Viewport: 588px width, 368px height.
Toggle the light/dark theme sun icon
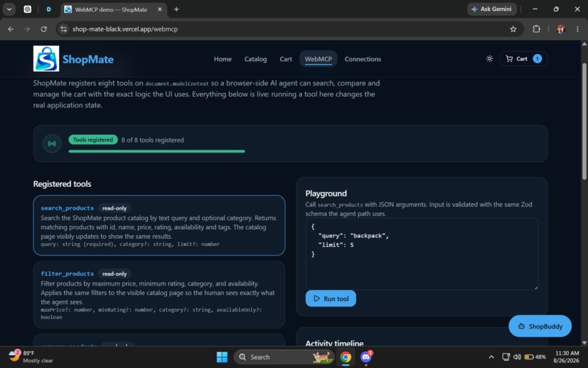click(490, 58)
